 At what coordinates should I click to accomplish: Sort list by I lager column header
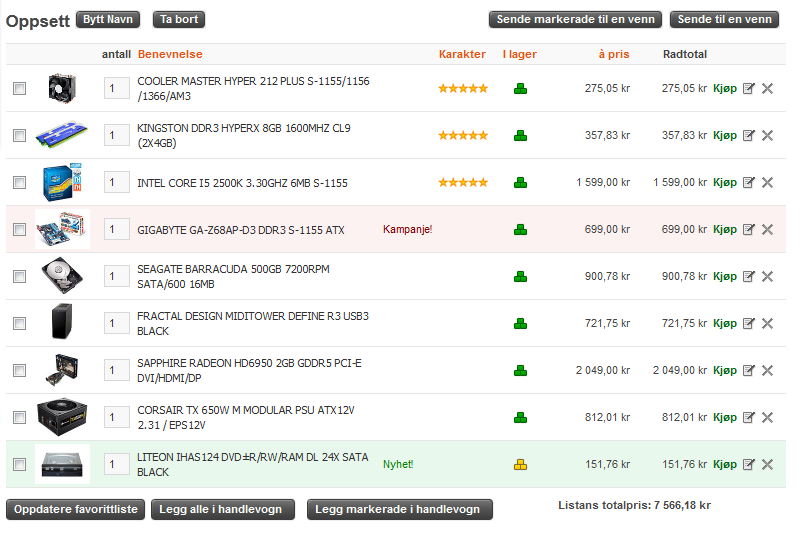(519, 54)
